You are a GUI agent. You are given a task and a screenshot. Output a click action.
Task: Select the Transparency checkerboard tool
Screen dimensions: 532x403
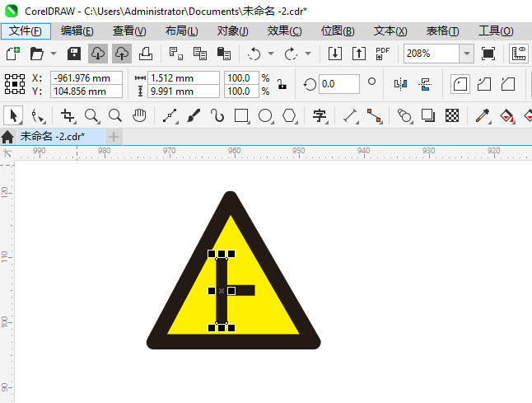(452, 115)
